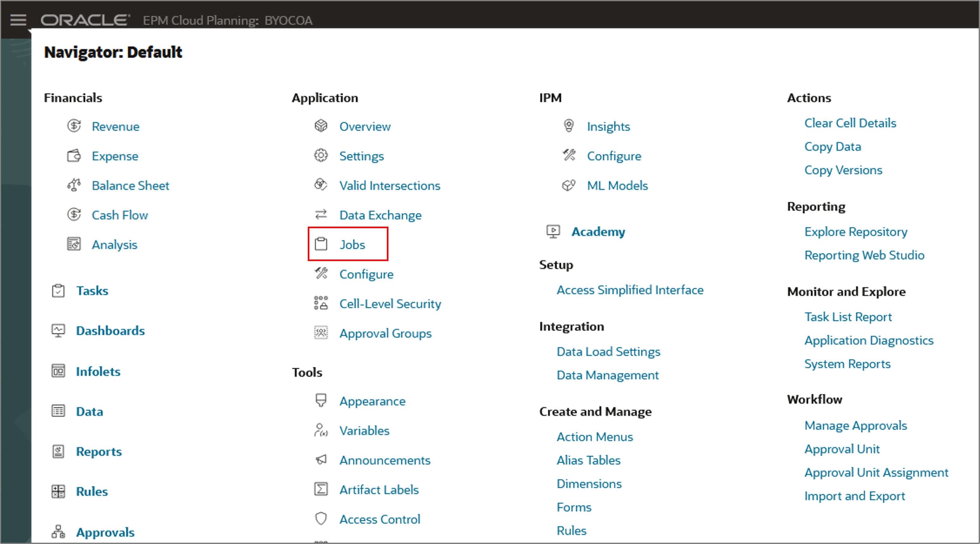Click the Overview cube icon

click(x=321, y=126)
